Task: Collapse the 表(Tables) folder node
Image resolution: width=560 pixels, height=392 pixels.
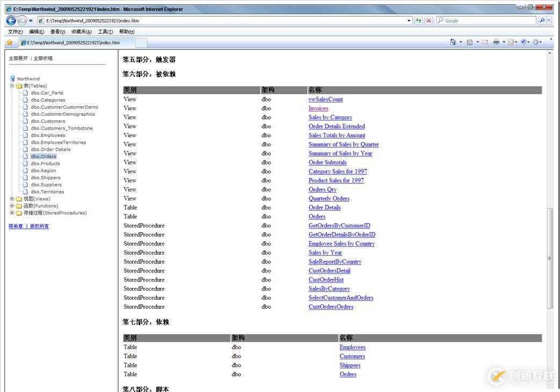Action: pyautogui.click(x=12, y=86)
